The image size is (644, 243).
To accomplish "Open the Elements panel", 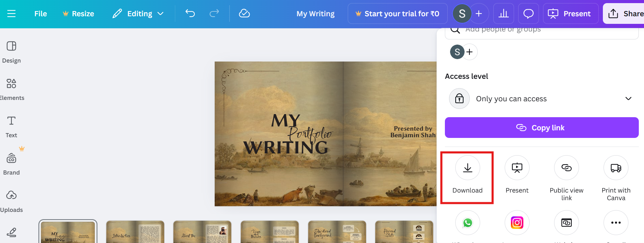I will pyautogui.click(x=11, y=89).
